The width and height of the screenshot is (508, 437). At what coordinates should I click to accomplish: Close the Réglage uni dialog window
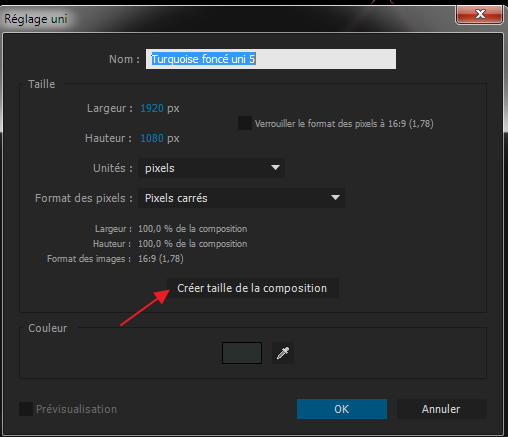479,15
